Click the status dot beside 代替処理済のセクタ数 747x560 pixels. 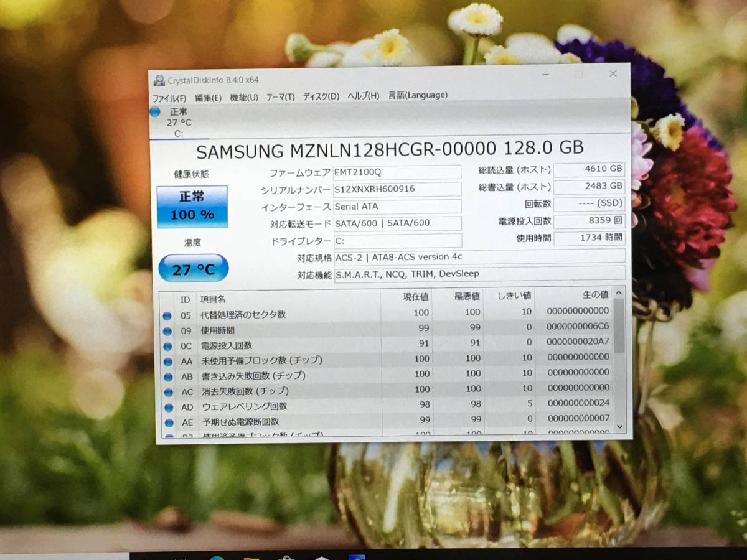coord(167,315)
